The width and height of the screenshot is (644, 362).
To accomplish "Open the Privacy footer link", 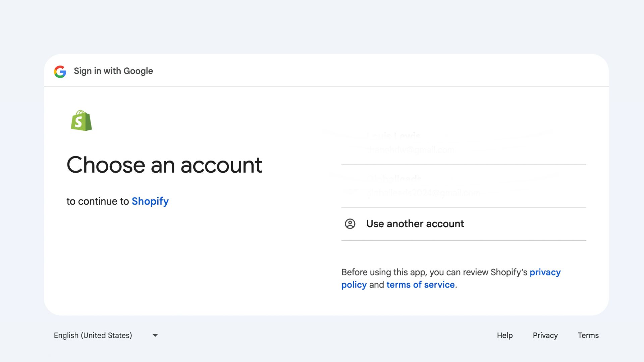I will click(545, 336).
